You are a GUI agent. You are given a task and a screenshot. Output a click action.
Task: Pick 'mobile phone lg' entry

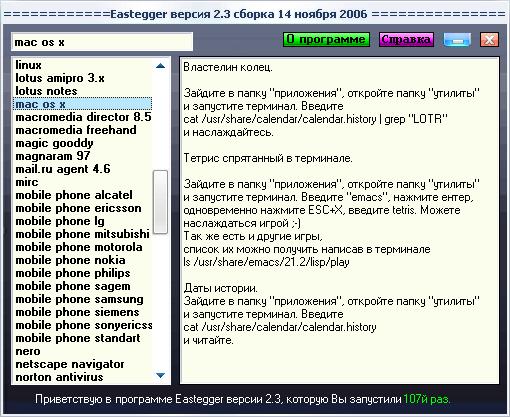pyautogui.click(x=82, y=221)
